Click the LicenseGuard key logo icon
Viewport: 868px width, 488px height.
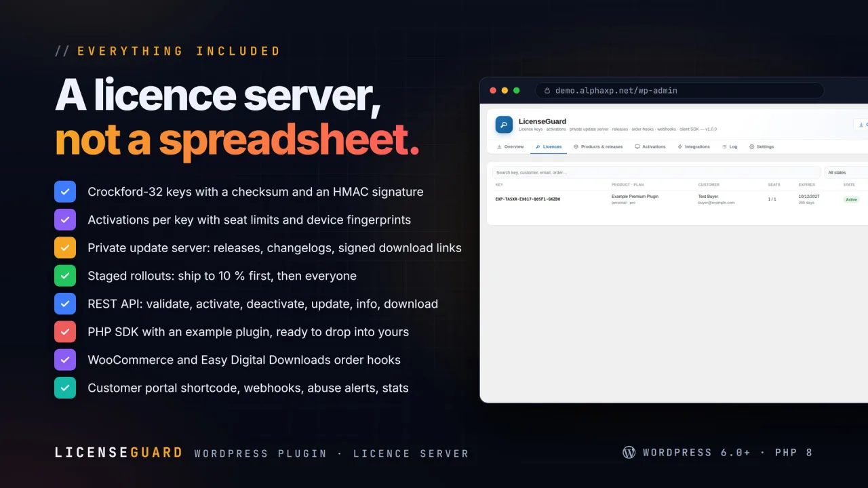point(504,125)
